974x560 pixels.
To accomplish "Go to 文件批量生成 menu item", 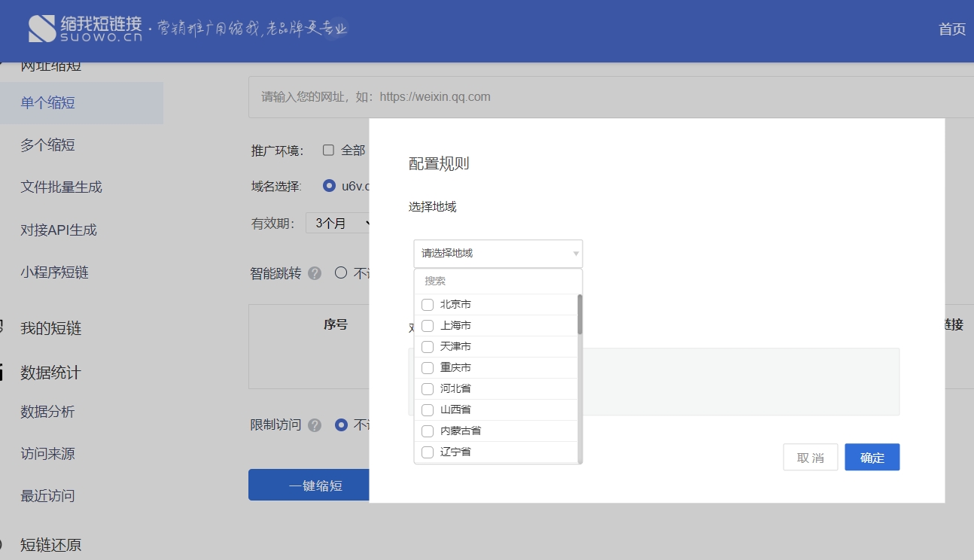I will coord(61,187).
